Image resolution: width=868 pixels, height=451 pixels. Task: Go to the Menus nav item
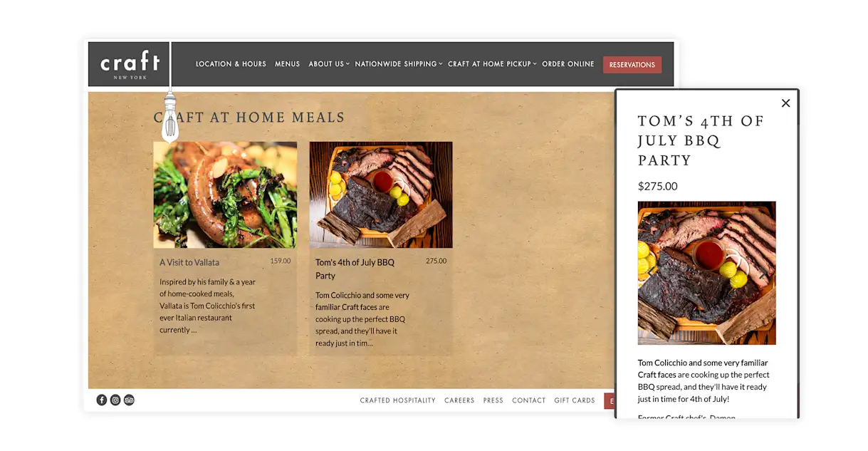288,64
